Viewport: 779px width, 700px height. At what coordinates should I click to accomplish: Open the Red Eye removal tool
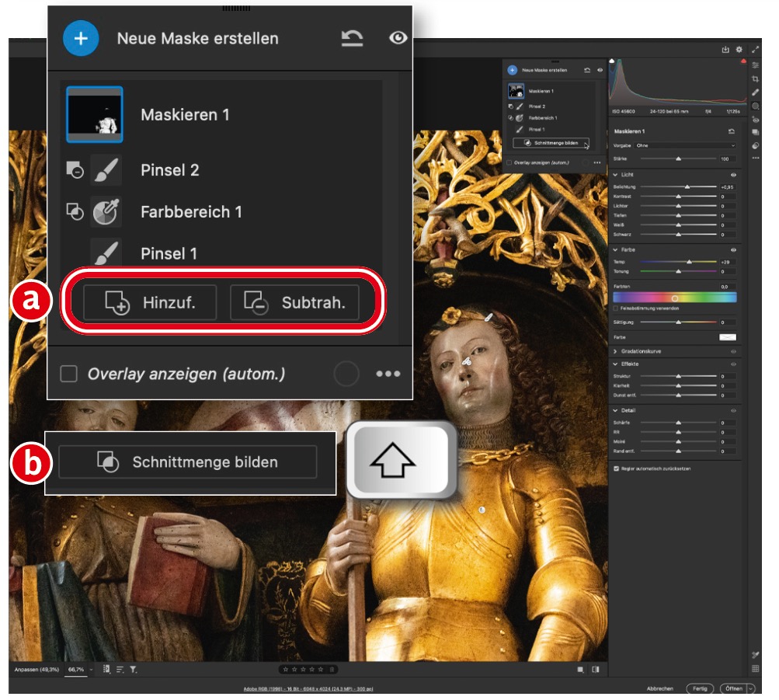[756, 120]
